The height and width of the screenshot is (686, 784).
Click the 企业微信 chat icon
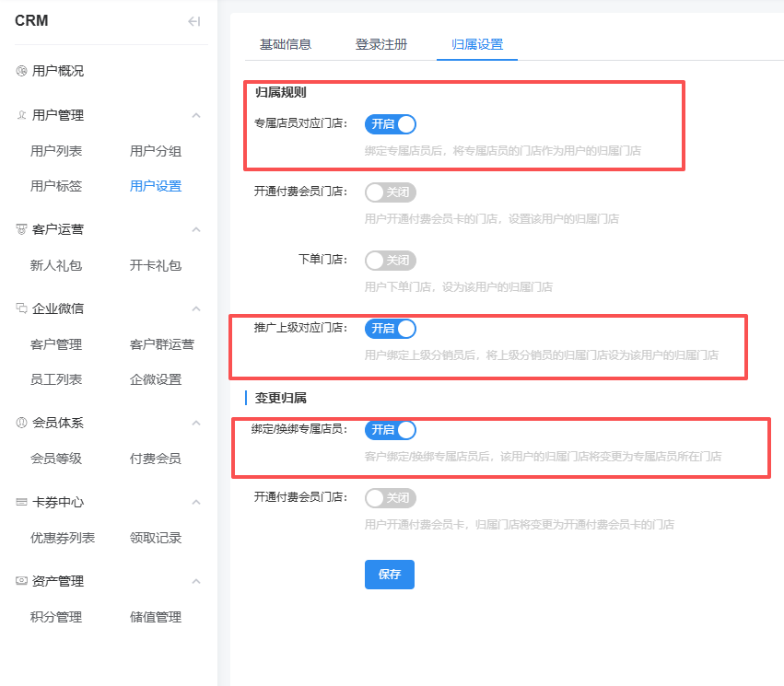tap(21, 308)
